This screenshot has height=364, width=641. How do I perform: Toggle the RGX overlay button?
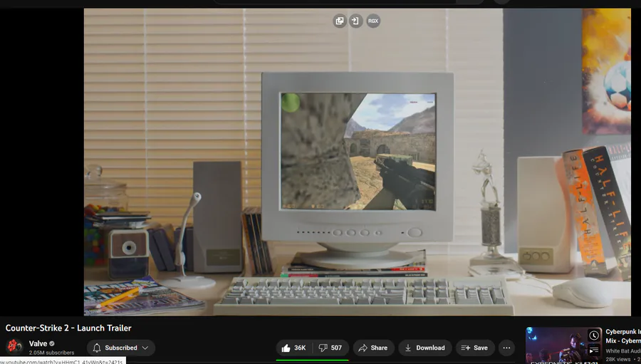point(372,21)
